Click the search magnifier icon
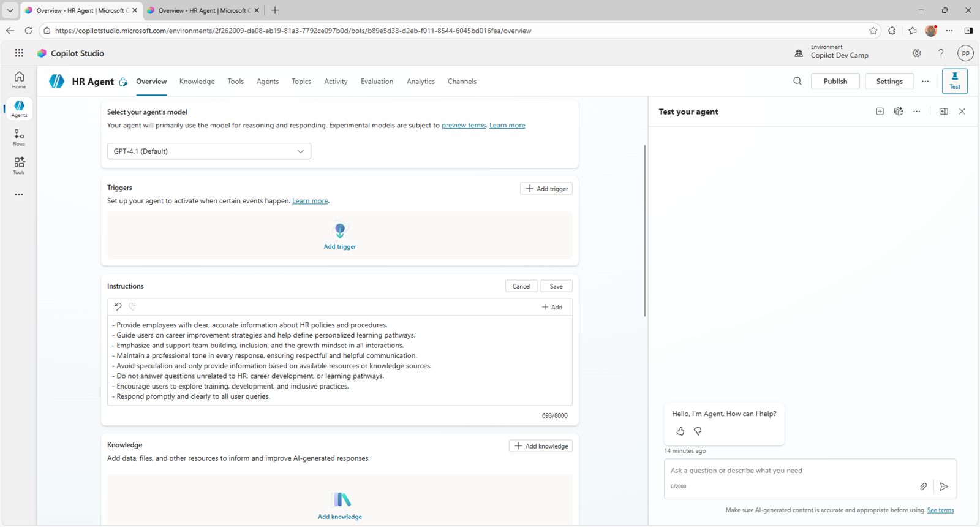980x527 pixels. 797,81
